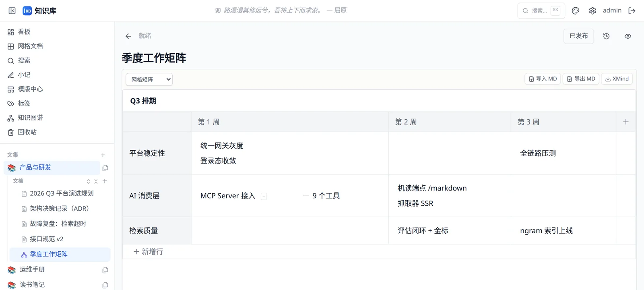This screenshot has width=644, height=290.
Task: Go back with the left arrow
Action: pyautogui.click(x=128, y=36)
